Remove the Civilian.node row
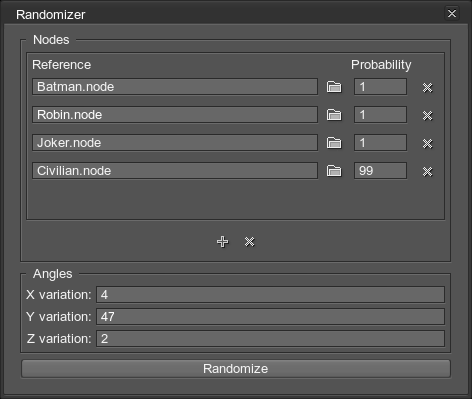This screenshot has height=399, width=472. [x=427, y=171]
